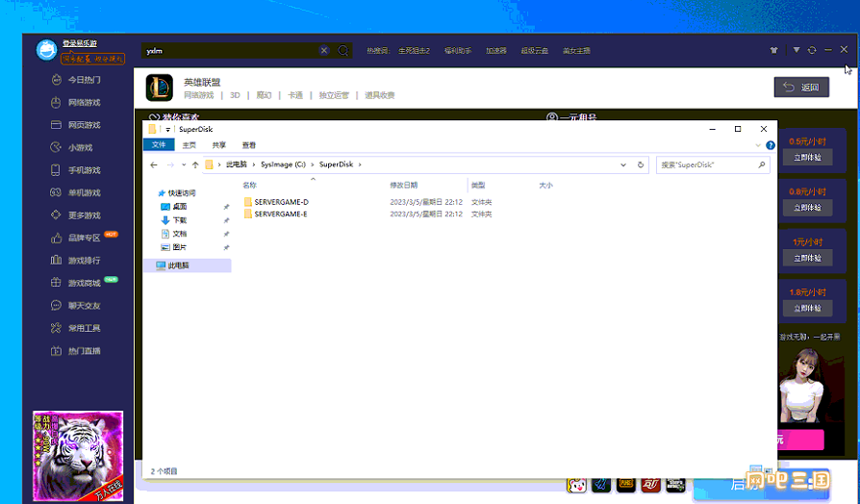The image size is (860, 504).
Task: Click the pin icon next to 下载
Action: tap(226, 220)
